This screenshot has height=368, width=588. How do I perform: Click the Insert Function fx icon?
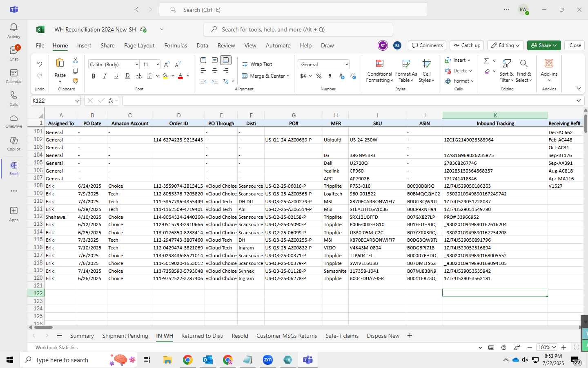(x=111, y=101)
